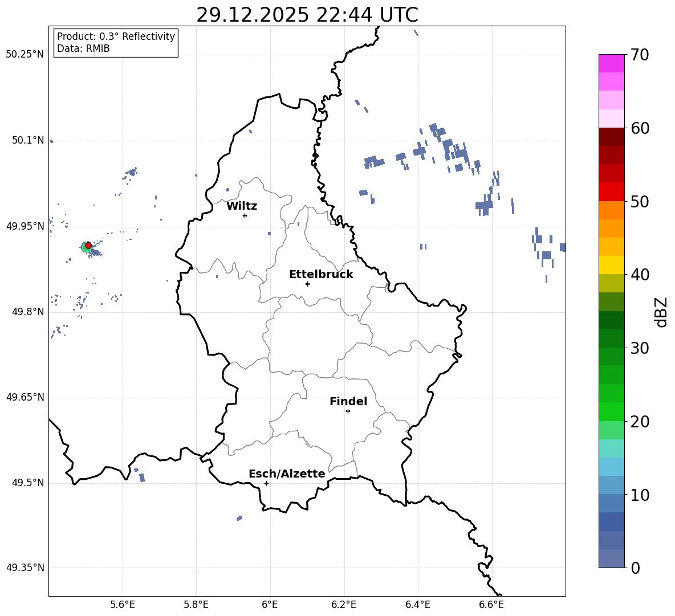
Task: Click the dBZ colorbar axis label
Action: coord(662,312)
